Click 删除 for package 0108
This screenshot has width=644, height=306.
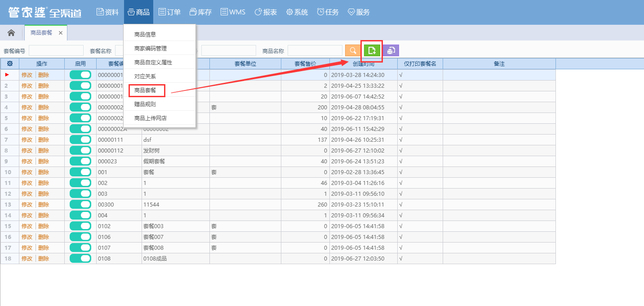[x=44, y=259]
